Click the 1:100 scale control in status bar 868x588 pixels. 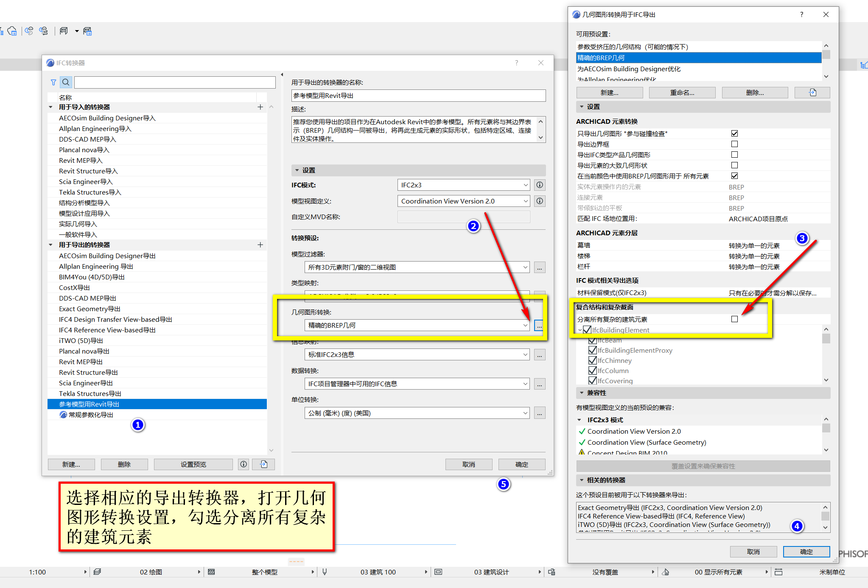pyautogui.click(x=37, y=572)
